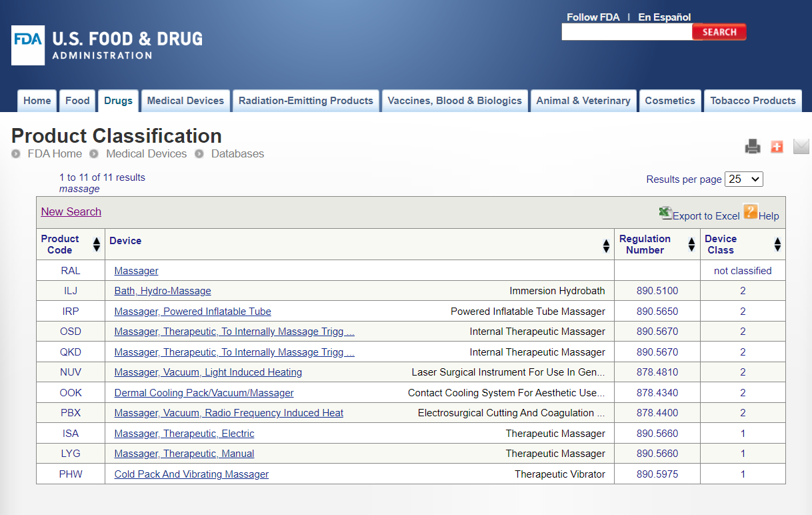
Task: Click regulation number 878.4810
Action: pyautogui.click(x=657, y=372)
